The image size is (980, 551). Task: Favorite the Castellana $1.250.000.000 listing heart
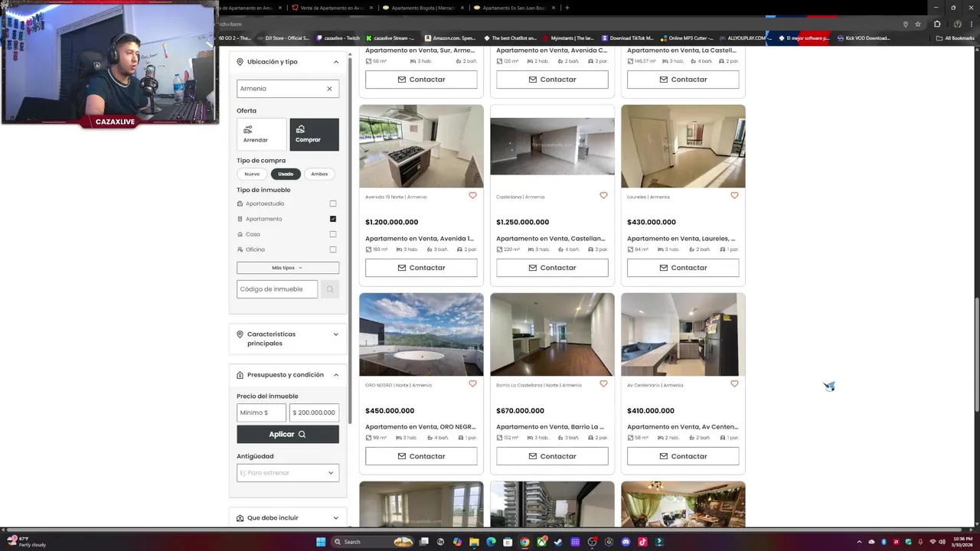pyautogui.click(x=603, y=196)
